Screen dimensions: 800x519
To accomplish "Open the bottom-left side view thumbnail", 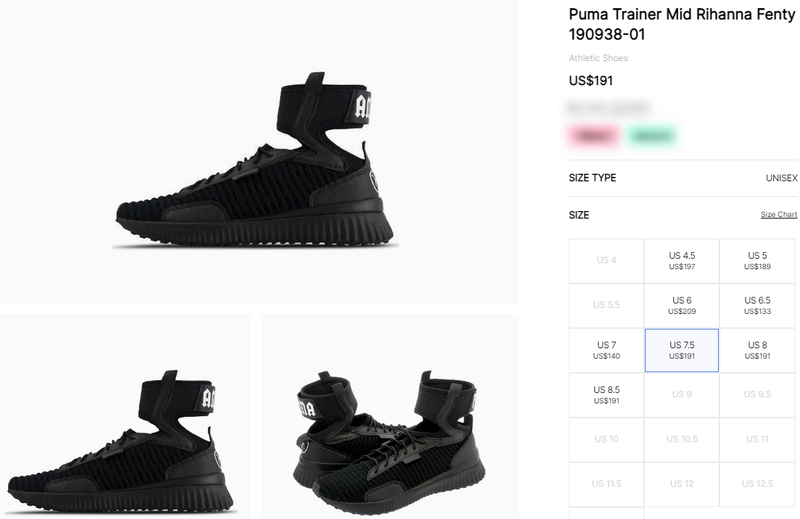I will [125, 417].
